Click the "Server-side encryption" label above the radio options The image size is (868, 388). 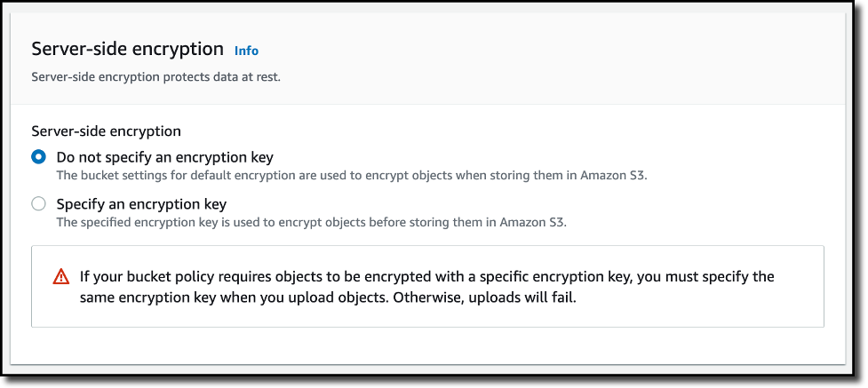106,131
